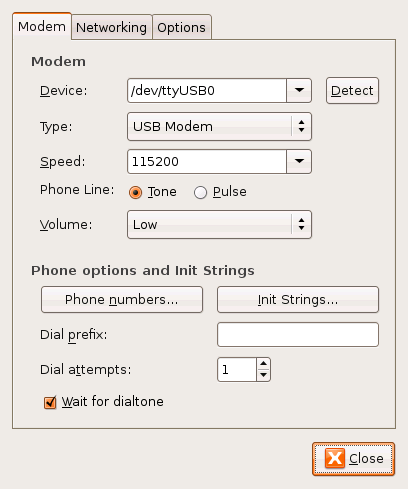Select the Modem tab
This screenshot has width=408, height=489.
(x=42, y=26)
